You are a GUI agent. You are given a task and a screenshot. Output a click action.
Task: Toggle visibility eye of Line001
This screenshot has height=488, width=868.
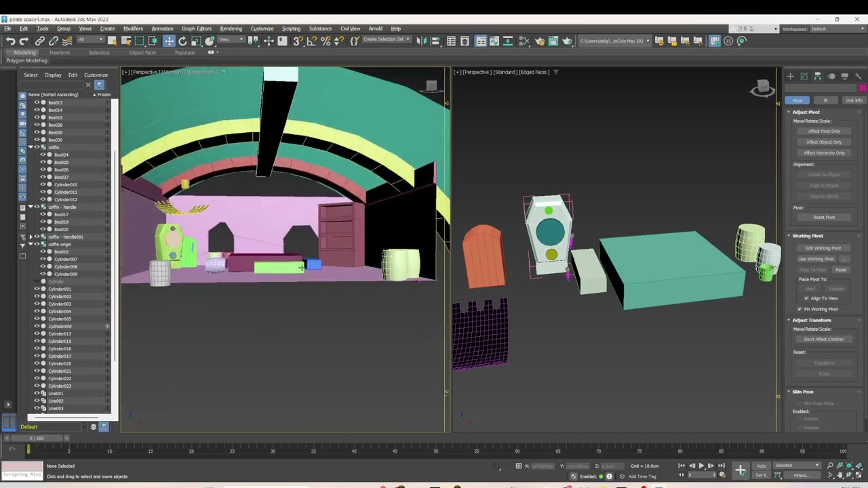[37, 393]
